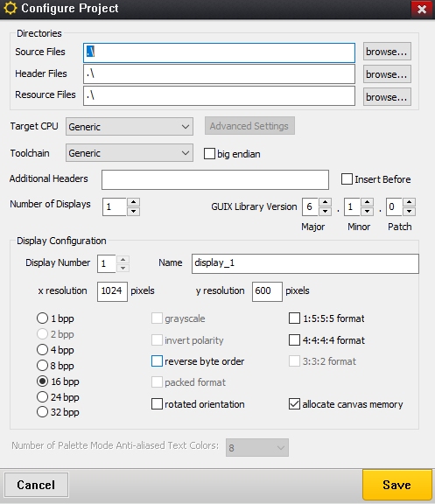Click the gear icon in the title bar
This screenshot has width=435, height=504.
click(11, 9)
